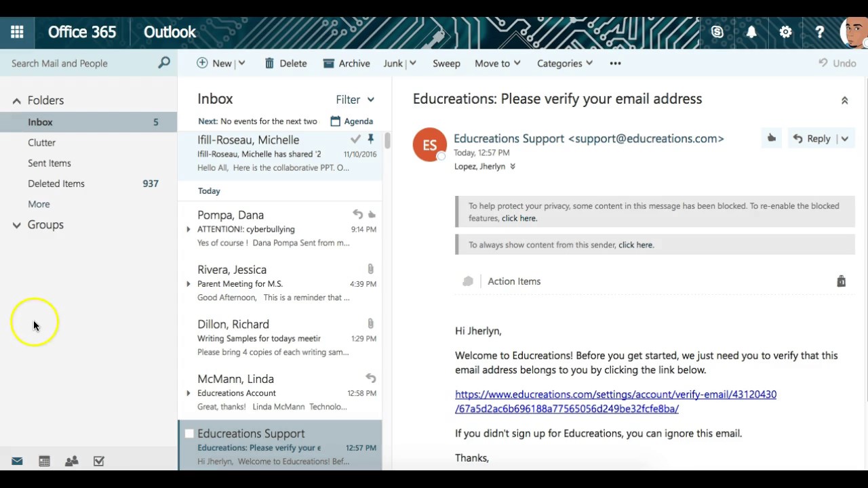868x488 pixels.
Task: Click the Sweep command
Action: 446,63
